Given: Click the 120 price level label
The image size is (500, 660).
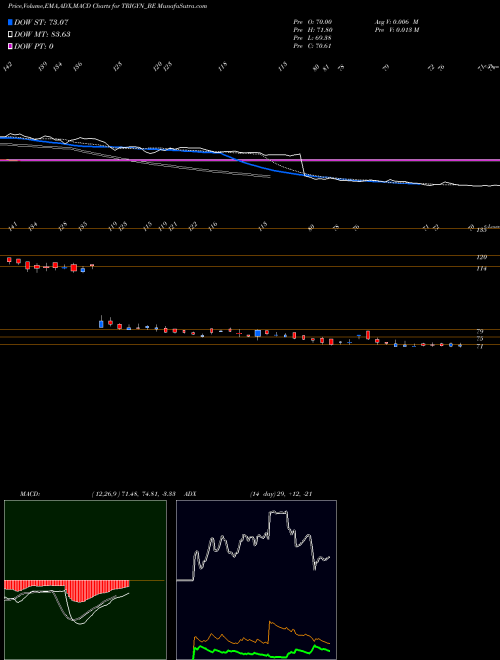Looking at the screenshot, I should [x=482, y=257].
